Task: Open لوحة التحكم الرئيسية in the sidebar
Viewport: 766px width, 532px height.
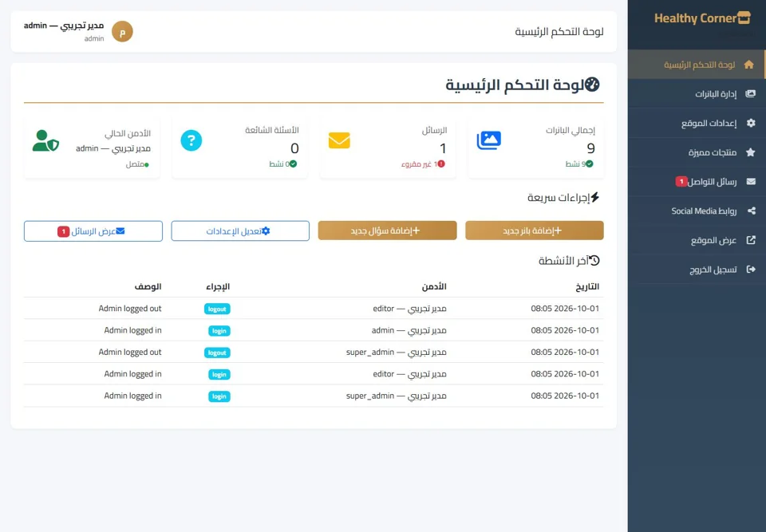Action: pos(697,65)
